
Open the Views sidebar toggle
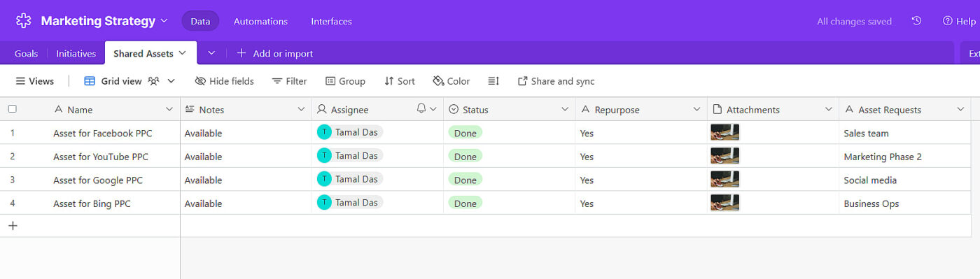click(x=35, y=81)
